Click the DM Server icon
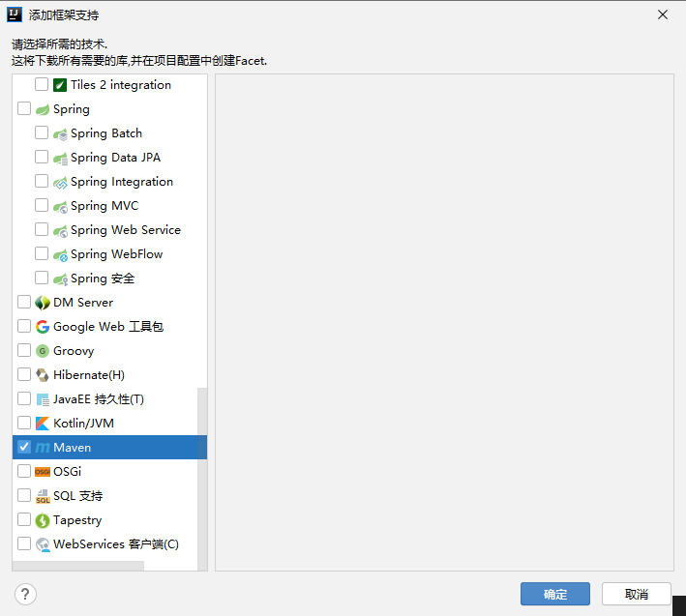The height and width of the screenshot is (616, 686). (43, 303)
